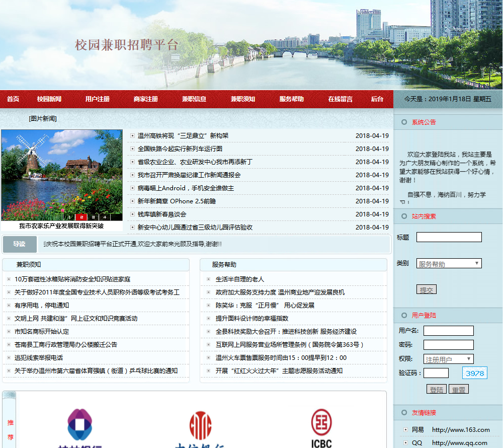The width and height of the screenshot is (503, 448).
Task: Focus the 验证码 input field
Action: [436, 373]
